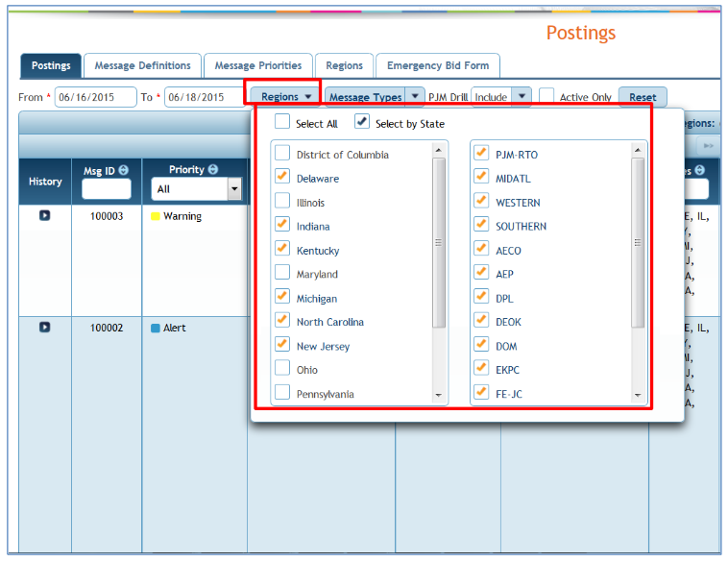This screenshot has height=562, width=728.
Task: Click the Priority column sort icon
Action: (212, 170)
